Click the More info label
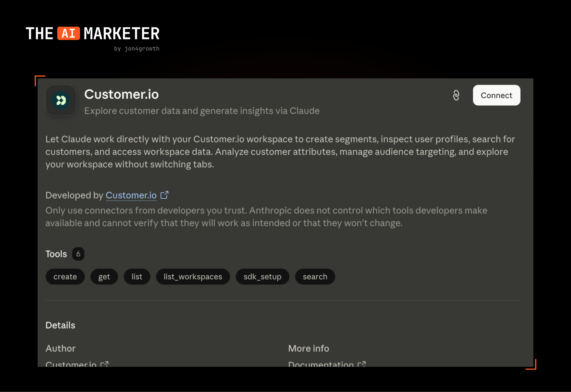571x392 pixels. pyautogui.click(x=309, y=348)
